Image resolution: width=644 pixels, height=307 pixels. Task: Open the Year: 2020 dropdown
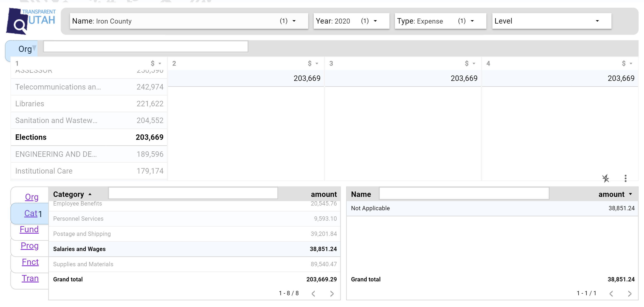pos(351,21)
